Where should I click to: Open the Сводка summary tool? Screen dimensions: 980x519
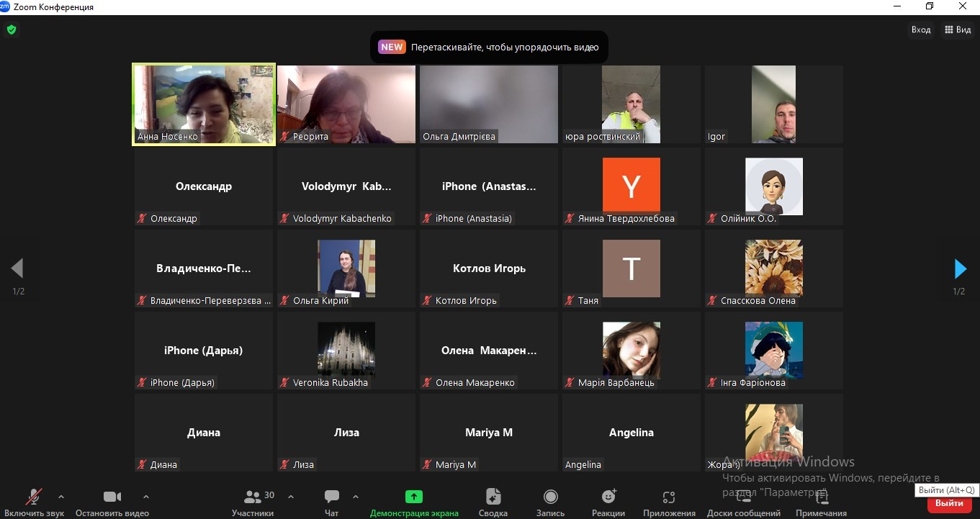tap(493, 502)
